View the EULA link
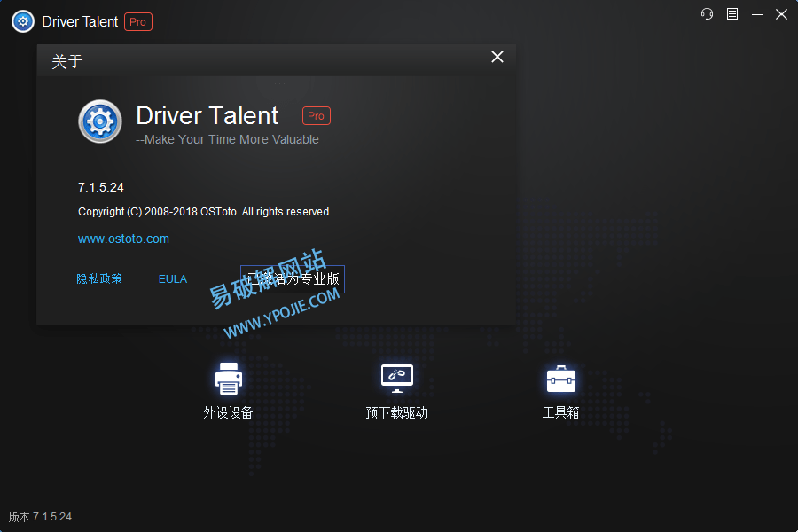 (173, 278)
